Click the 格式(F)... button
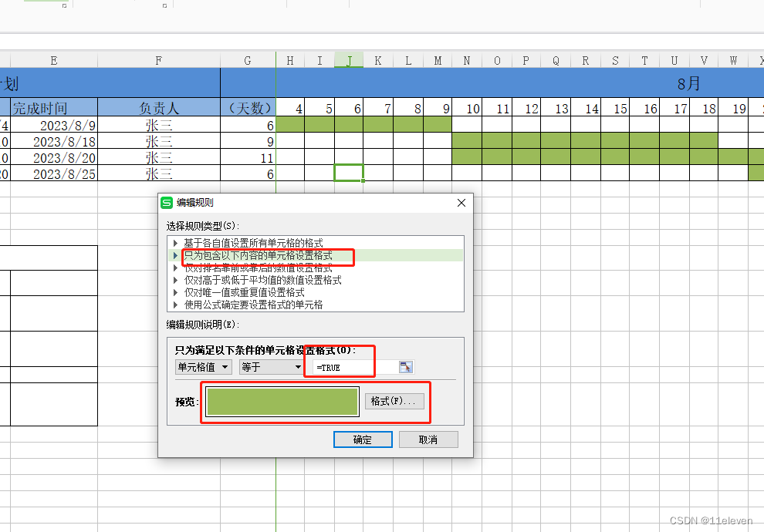 (x=394, y=401)
